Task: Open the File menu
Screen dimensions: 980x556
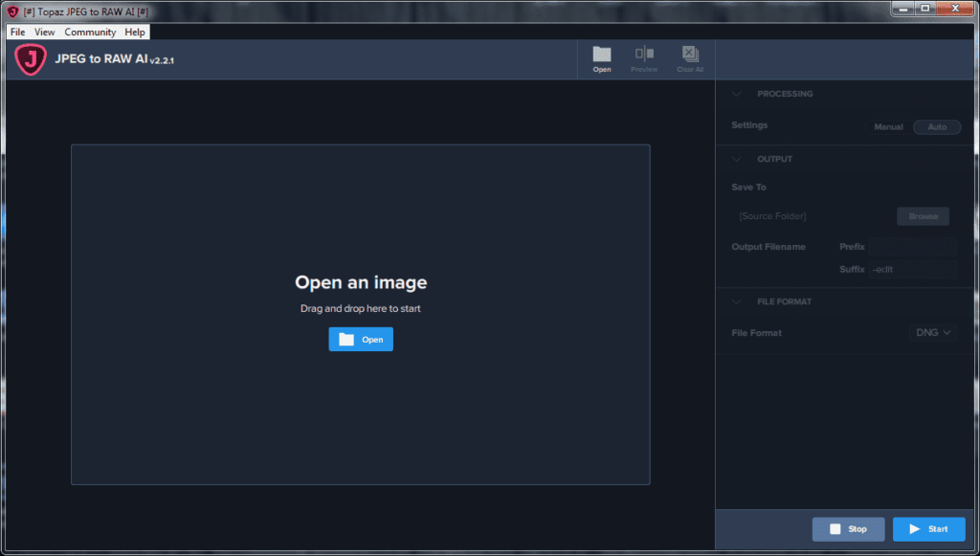Action: click(x=17, y=32)
